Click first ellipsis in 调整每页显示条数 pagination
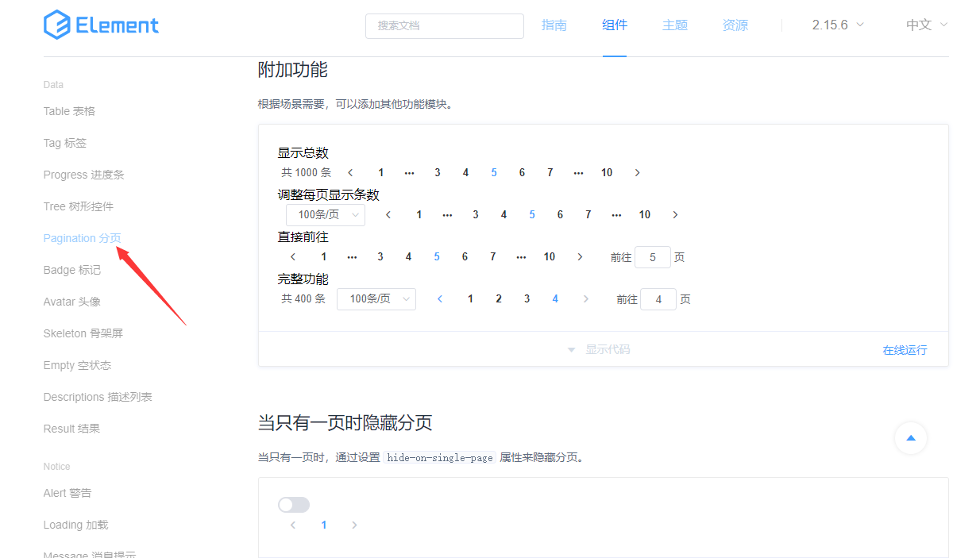980x558 pixels. (447, 214)
